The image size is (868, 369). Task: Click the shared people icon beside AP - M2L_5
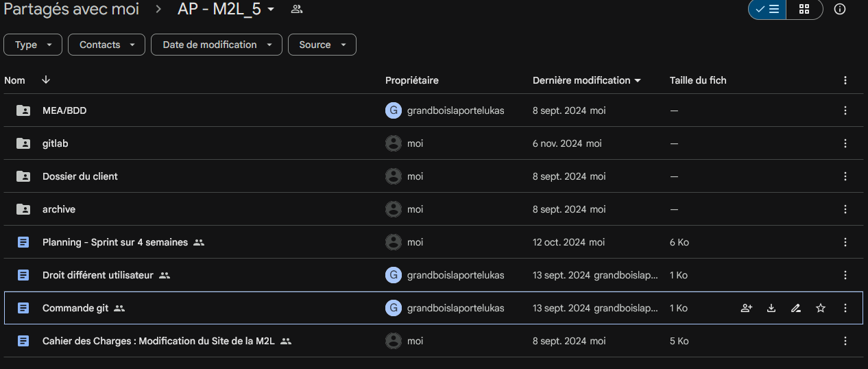click(x=297, y=9)
